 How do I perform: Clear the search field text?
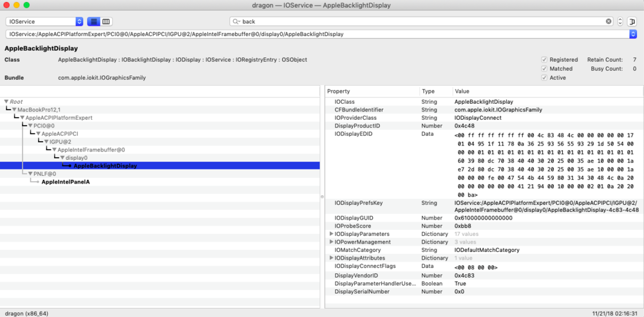click(608, 21)
